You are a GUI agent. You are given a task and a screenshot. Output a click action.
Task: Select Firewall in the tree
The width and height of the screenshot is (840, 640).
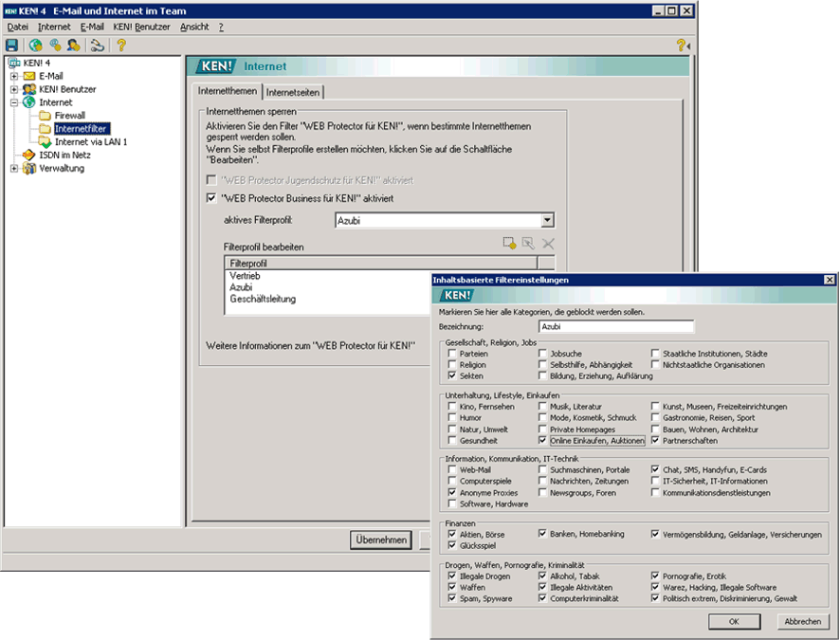69,116
